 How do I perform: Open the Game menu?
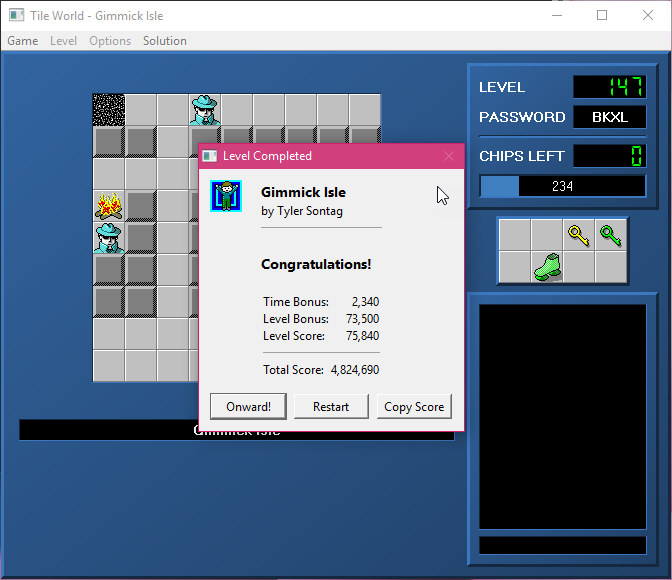23,41
